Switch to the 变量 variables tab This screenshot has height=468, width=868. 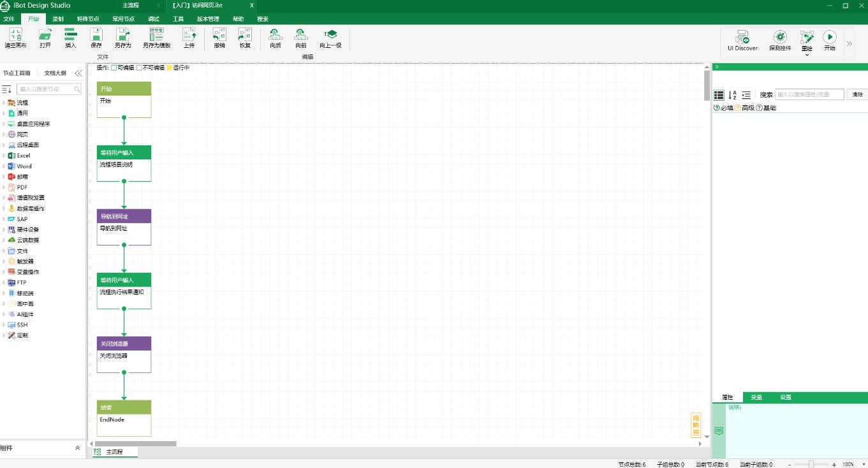pyautogui.click(x=756, y=397)
